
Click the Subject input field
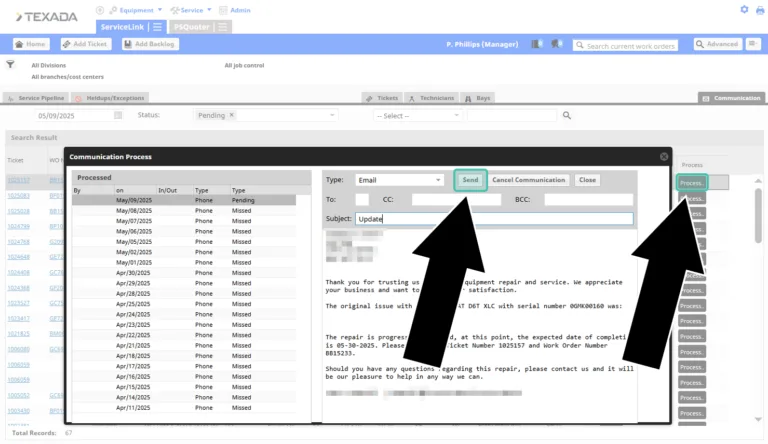tap(494, 218)
